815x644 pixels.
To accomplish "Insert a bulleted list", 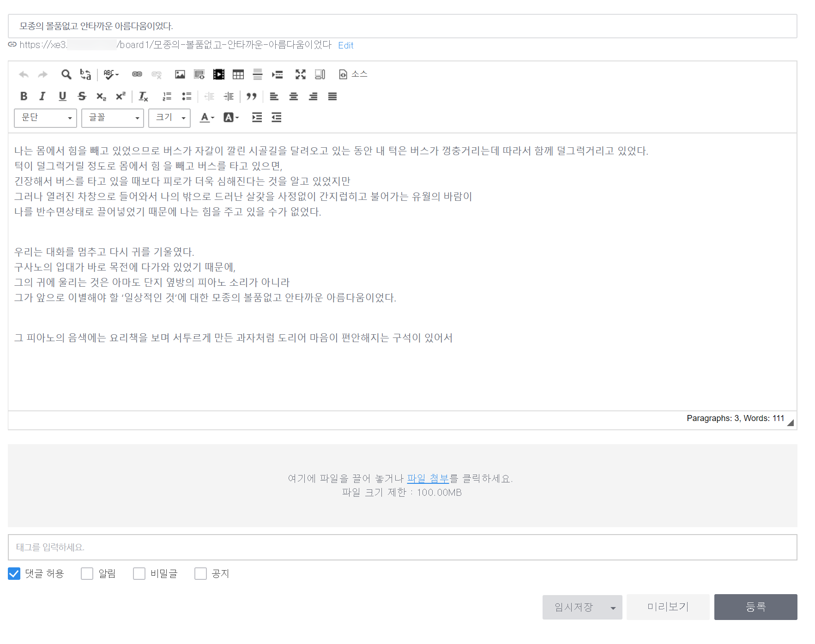I will click(187, 96).
